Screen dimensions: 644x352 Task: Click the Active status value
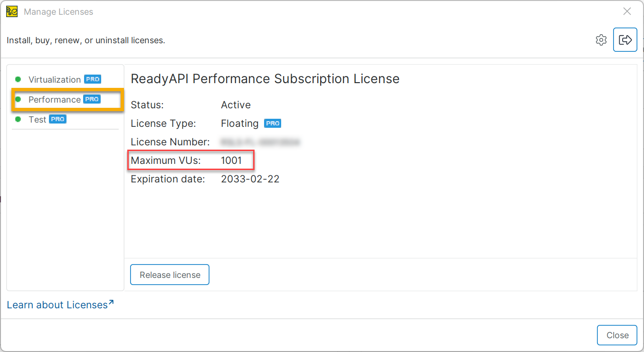236,105
